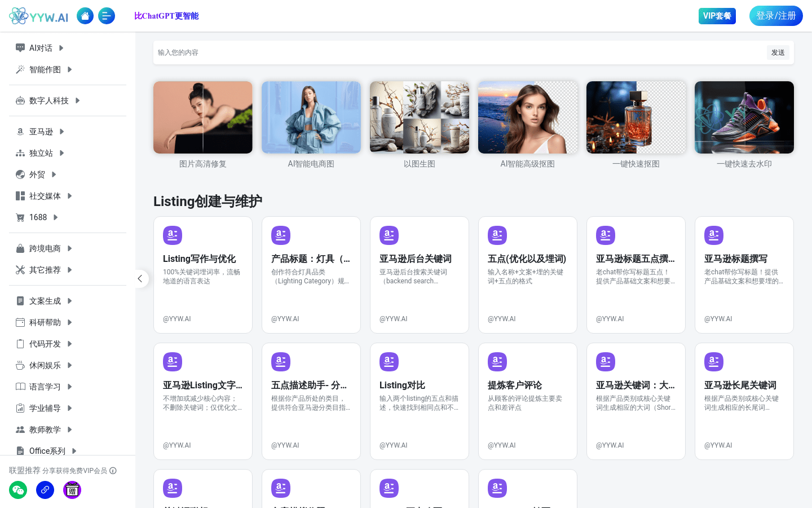The width and height of the screenshot is (812, 508).
Task: Click the 教师教学 people icon
Action: 20,430
